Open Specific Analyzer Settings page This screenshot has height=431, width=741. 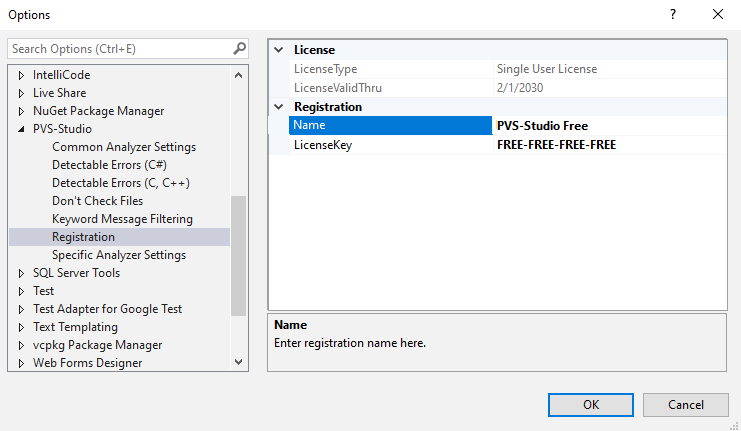pyautogui.click(x=118, y=255)
